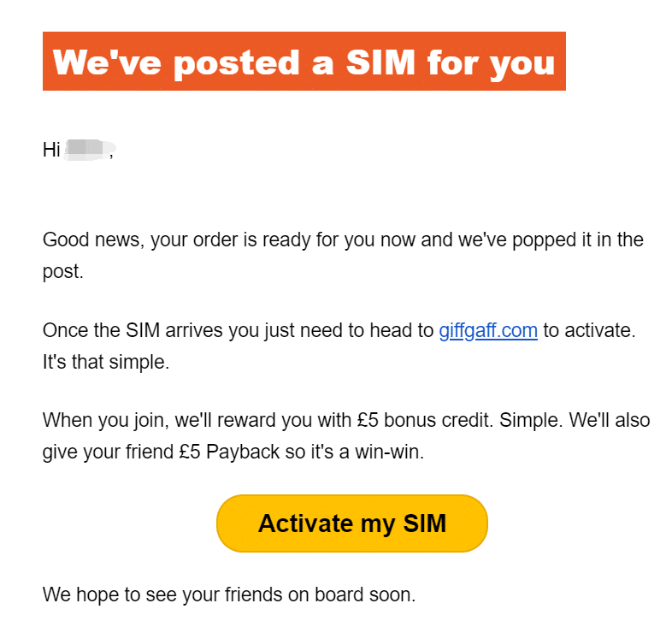Image resolution: width=672 pixels, height=621 pixels.
Task: Click the "give your friend" text
Action: 108,452
